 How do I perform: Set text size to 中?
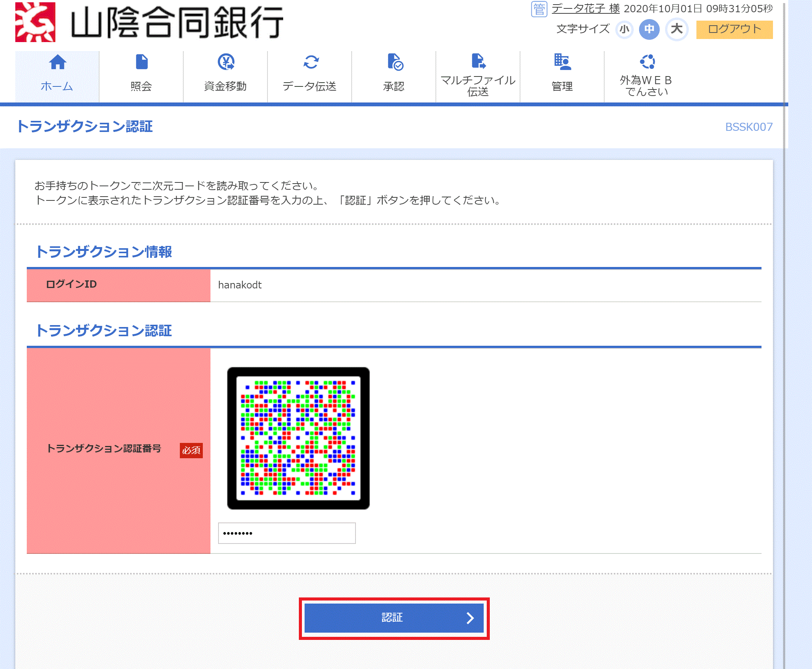coord(649,29)
